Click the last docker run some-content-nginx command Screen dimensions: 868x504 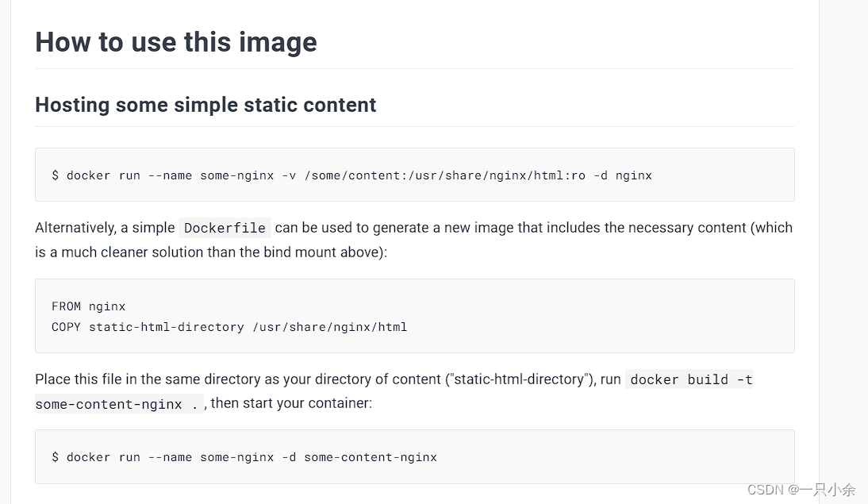pyautogui.click(x=244, y=457)
